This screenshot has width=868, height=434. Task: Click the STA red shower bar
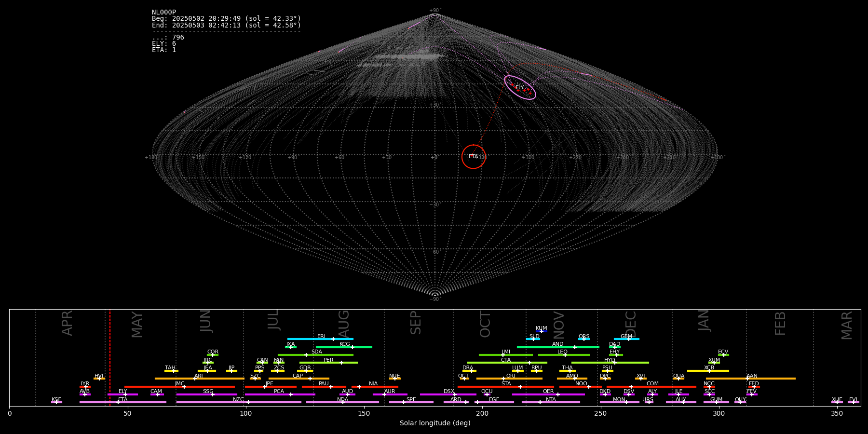pos(506,387)
